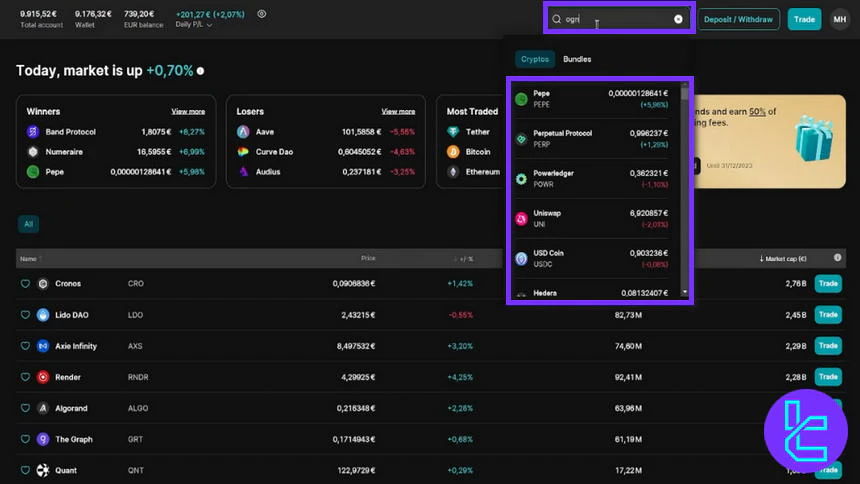Clear the search field text

click(x=678, y=19)
